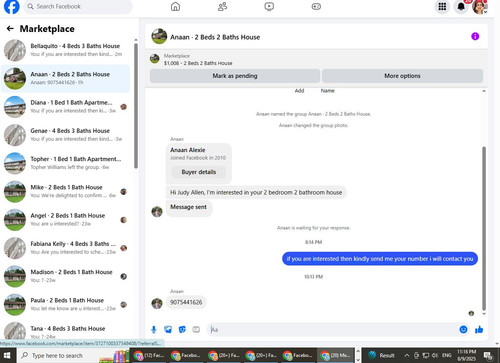Go back using the Marketplace arrow
500x363 pixels.
(10, 29)
